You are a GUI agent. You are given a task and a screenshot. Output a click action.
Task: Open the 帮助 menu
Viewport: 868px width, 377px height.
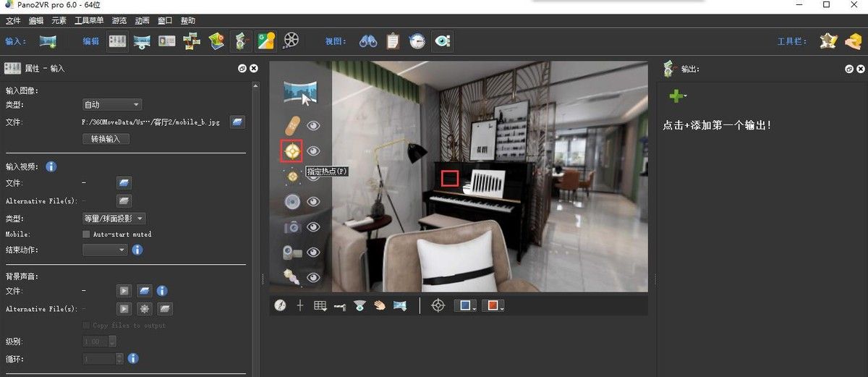point(188,20)
